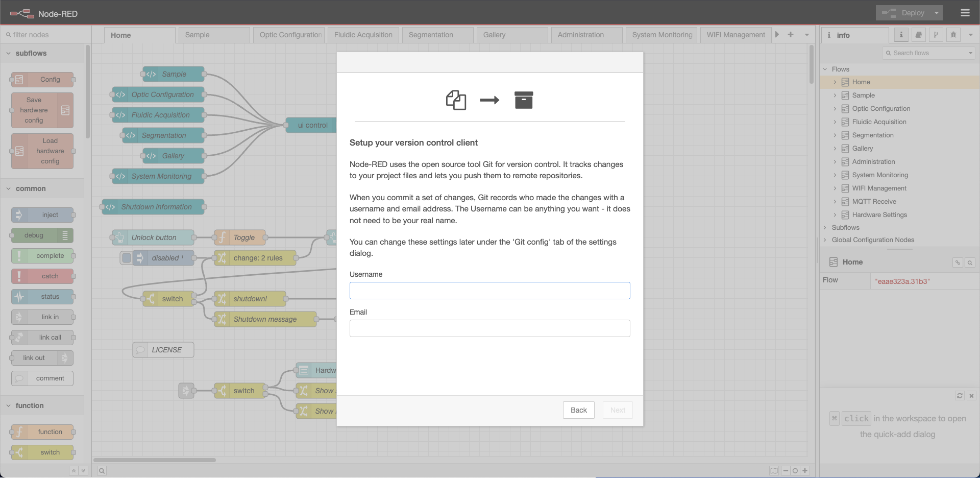Screen dimensions: 980x478
Task: Select the link out palette node
Action: tap(42, 358)
